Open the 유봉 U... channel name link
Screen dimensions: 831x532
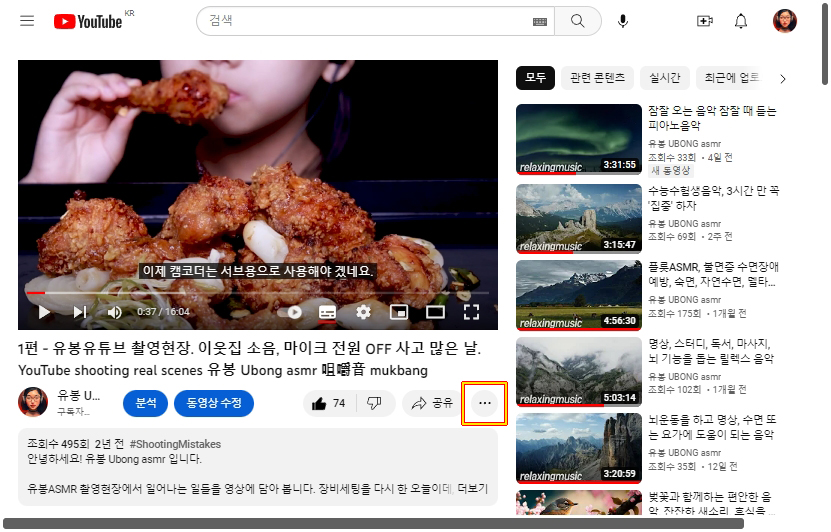[78, 395]
